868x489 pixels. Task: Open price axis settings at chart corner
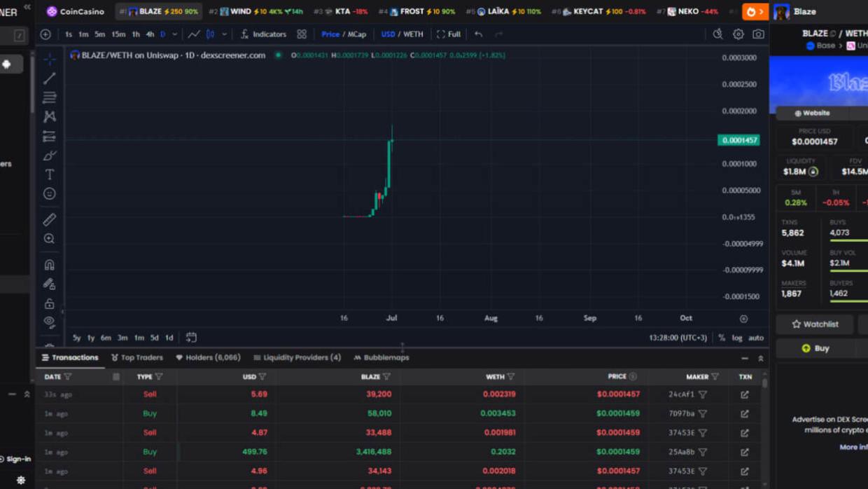coord(743,319)
